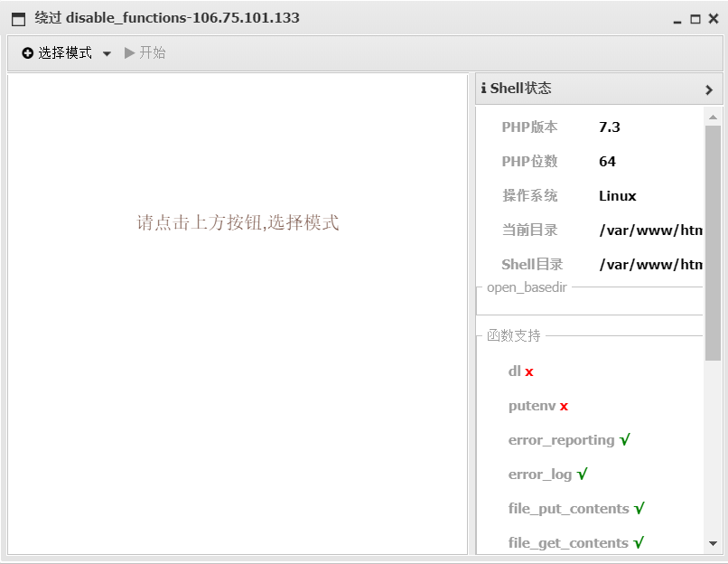Click the scrollbar down arrow
Image resolution: width=728 pixels, height=564 pixels.
point(714,543)
